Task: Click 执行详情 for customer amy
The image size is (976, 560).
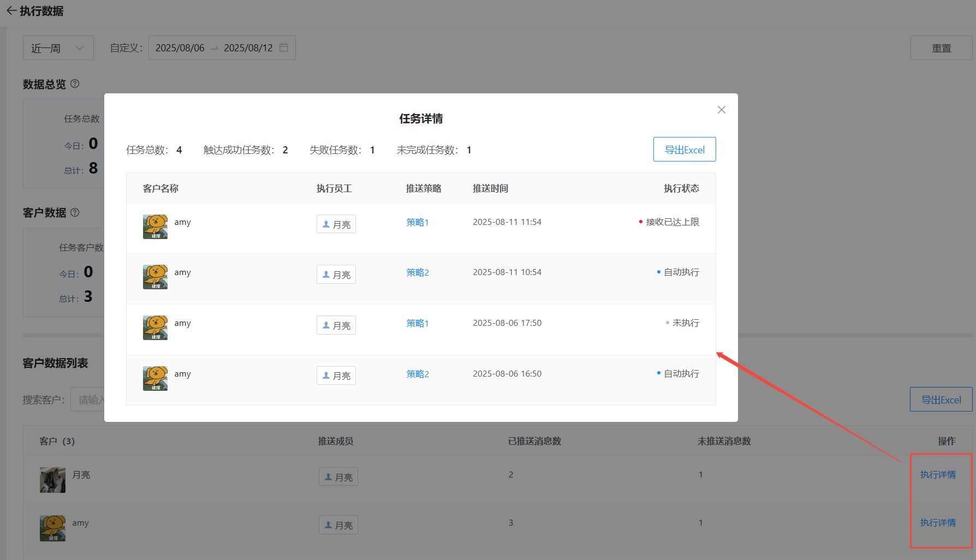Action: click(938, 523)
